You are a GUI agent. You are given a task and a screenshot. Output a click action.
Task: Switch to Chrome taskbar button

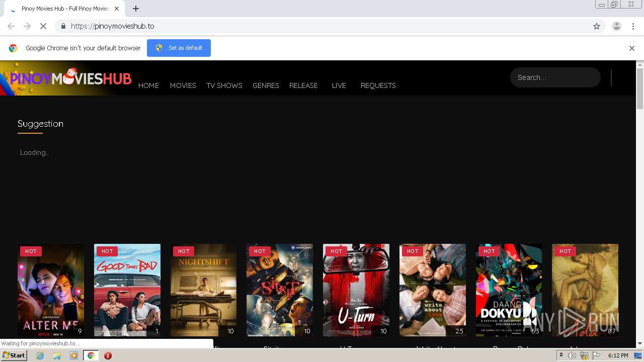pyautogui.click(x=91, y=355)
